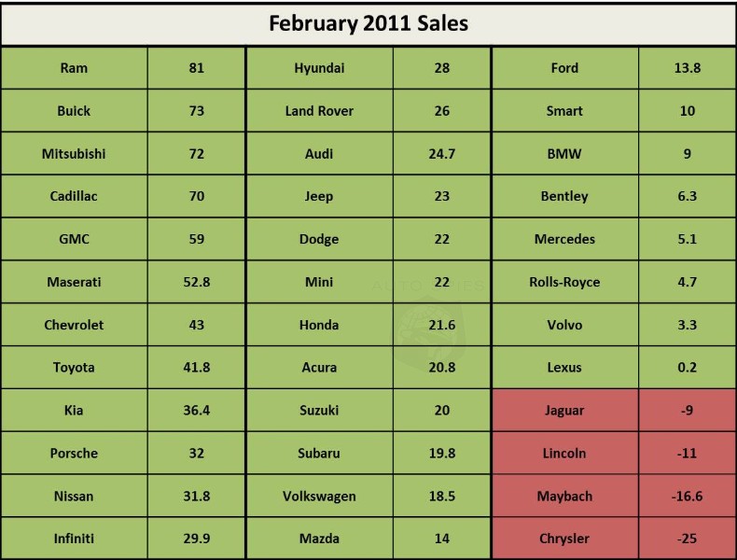
Task: Click the Infiniti value 29.9
Action: 196,539
